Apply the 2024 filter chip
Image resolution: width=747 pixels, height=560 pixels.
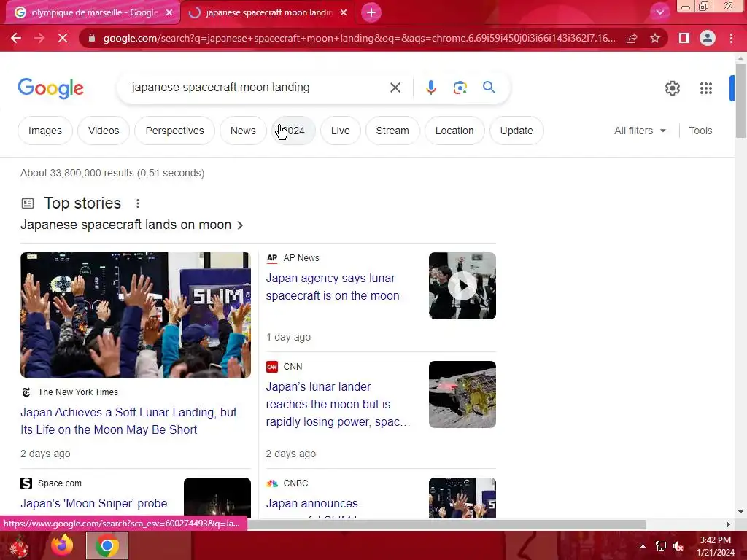[x=293, y=131]
